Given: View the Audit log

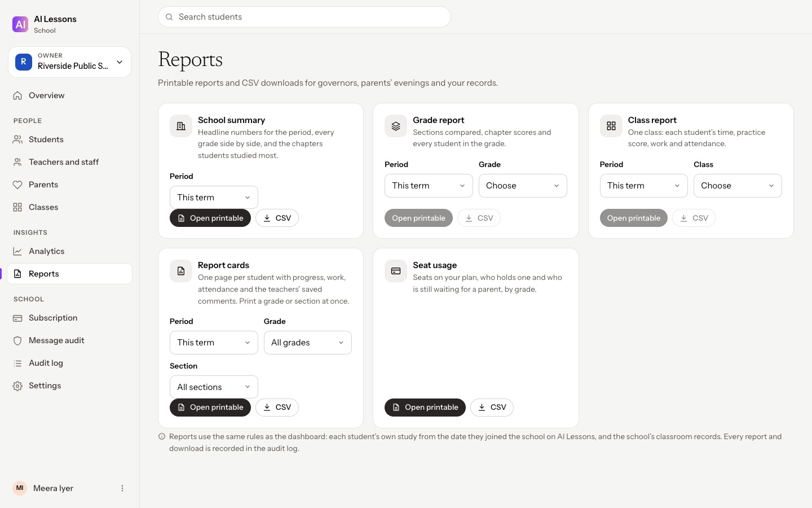Looking at the screenshot, I should tap(70, 363).
